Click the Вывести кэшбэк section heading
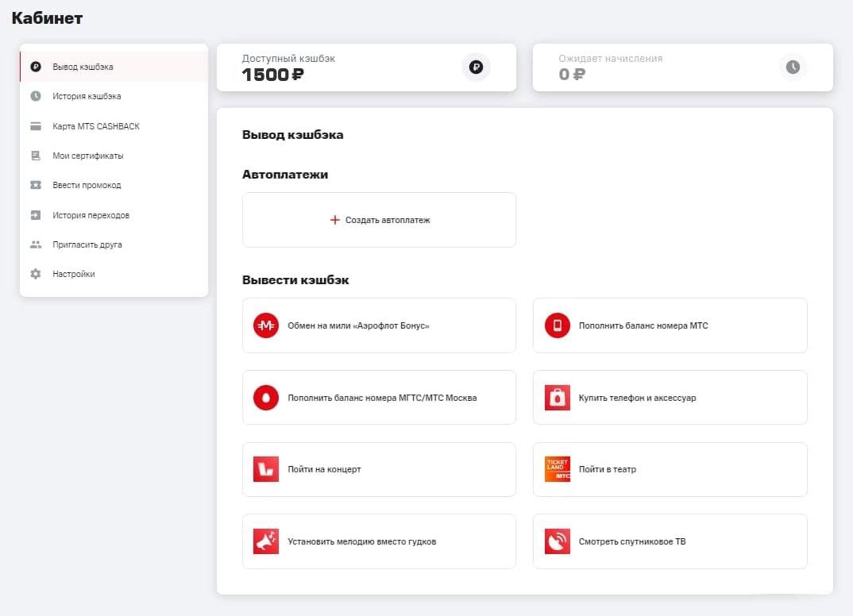 295,280
